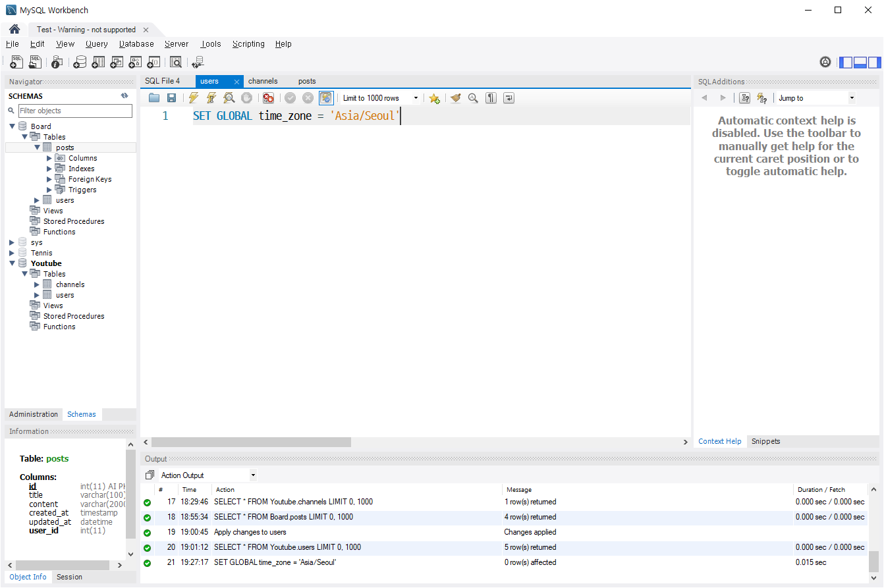Refresh the schemas list
Screen dimensions: 884x588
[124, 96]
